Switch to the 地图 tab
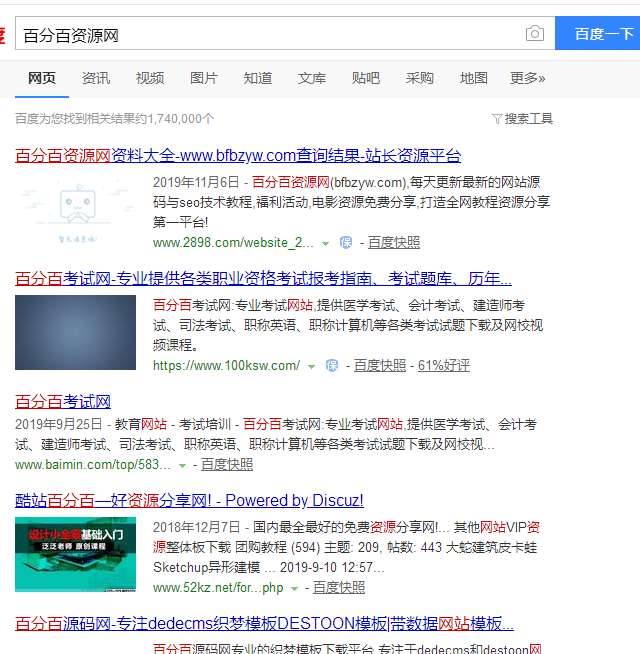The width and height of the screenshot is (640, 654). coord(474,78)
